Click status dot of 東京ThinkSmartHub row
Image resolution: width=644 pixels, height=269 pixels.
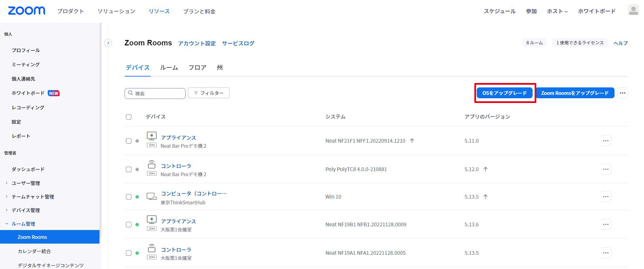tap(137, 197)
